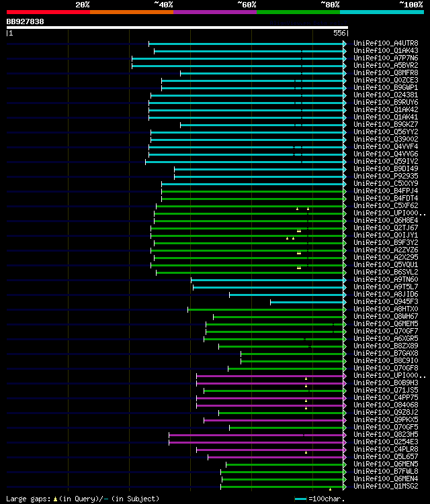Click the red 20% identity color bar
Image resolution: width=430 pixels, height=504 pixels.
tap(48, 12)
